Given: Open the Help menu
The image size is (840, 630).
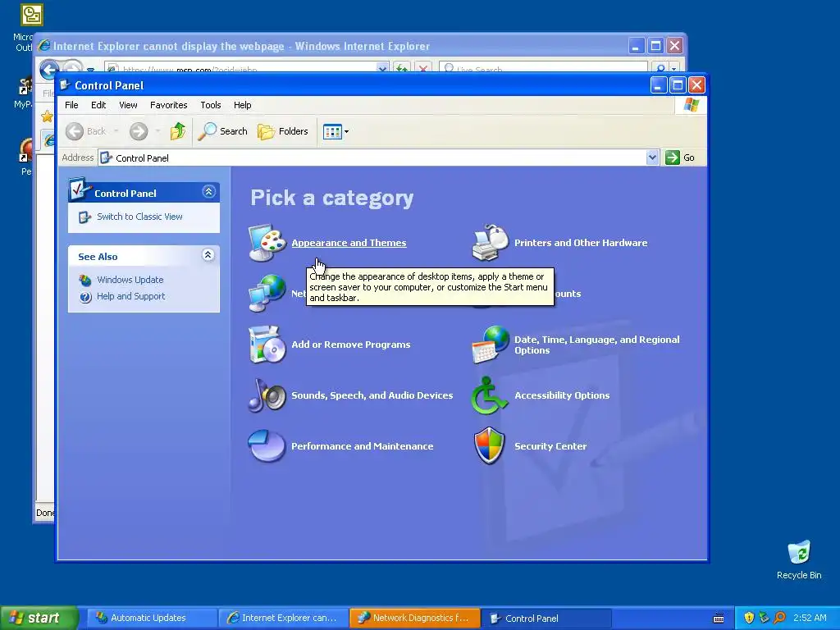Looking at the screenshot, I should click(242, 105).
